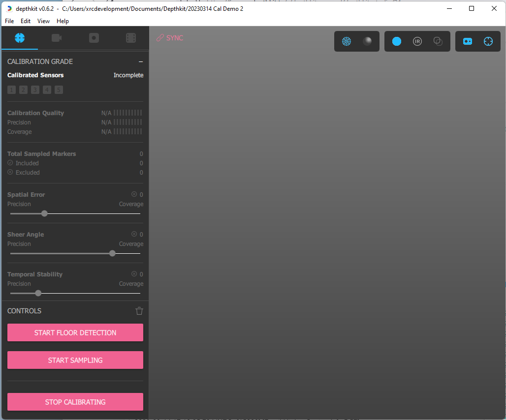This screenshot has width=506, height=420.
Task: Select the point cloud view icon
Action: 347,41
